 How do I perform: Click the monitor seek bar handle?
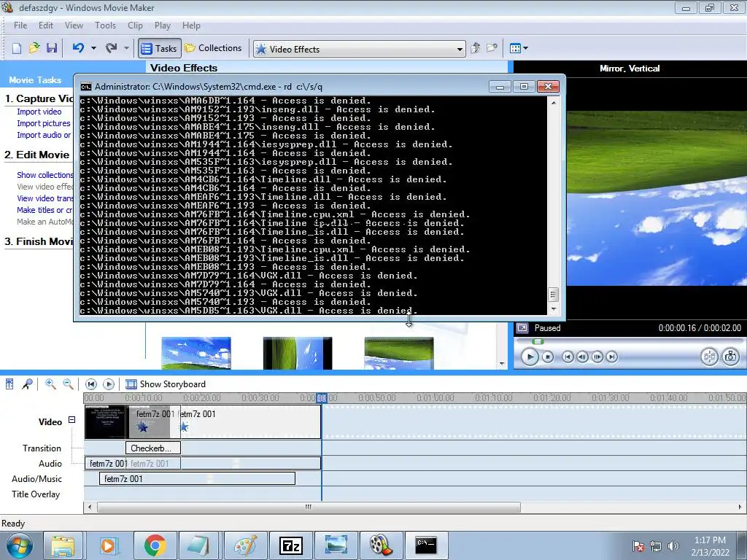538,341
